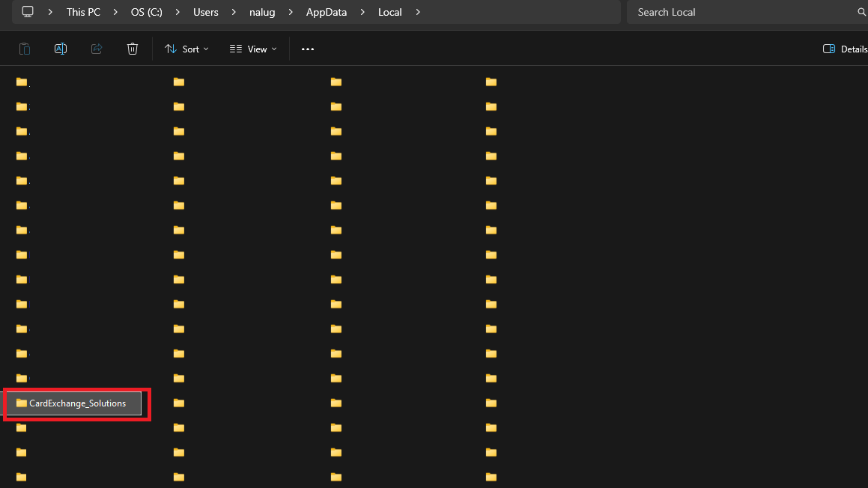Open the Sort dropdown menu

(186, 49)
